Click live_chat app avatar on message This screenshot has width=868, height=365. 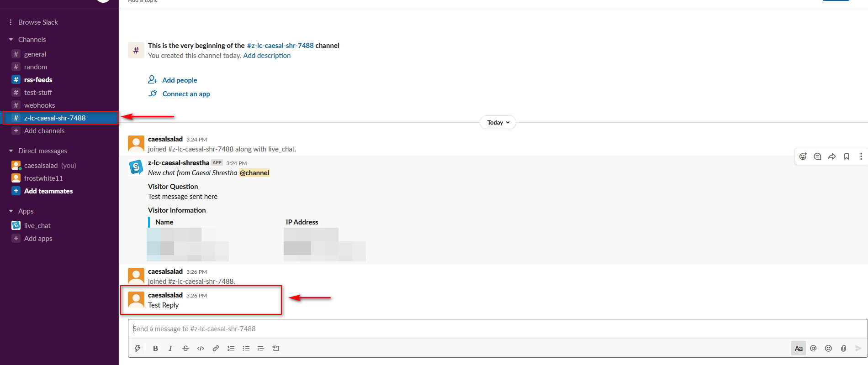(x=136, y=167)
